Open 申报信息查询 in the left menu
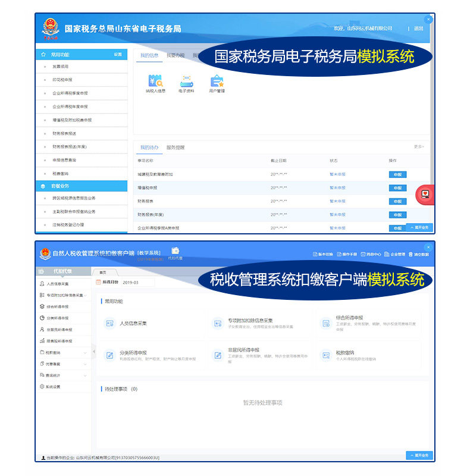This screenshot has height=476, width=470. pos(82,160)
